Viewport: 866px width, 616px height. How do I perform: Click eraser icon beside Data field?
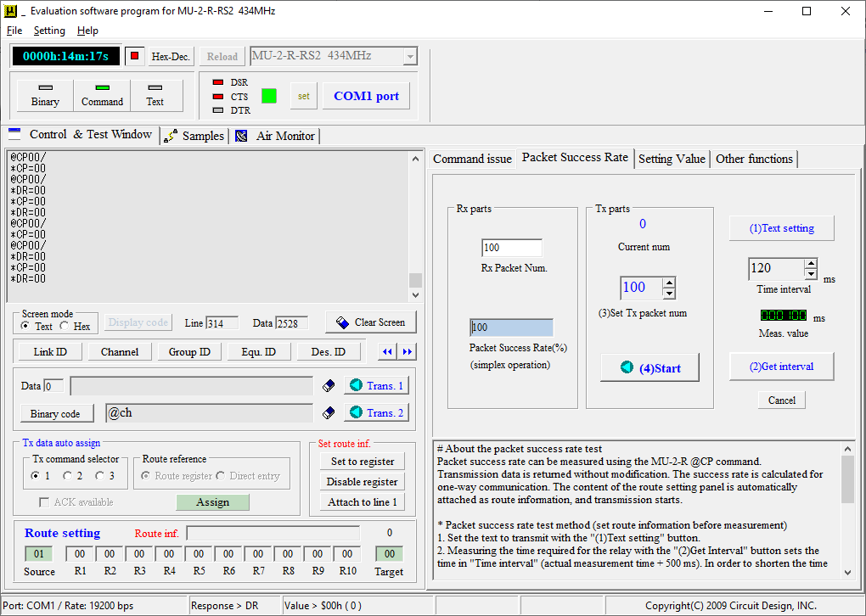click(x=329, y=386)
